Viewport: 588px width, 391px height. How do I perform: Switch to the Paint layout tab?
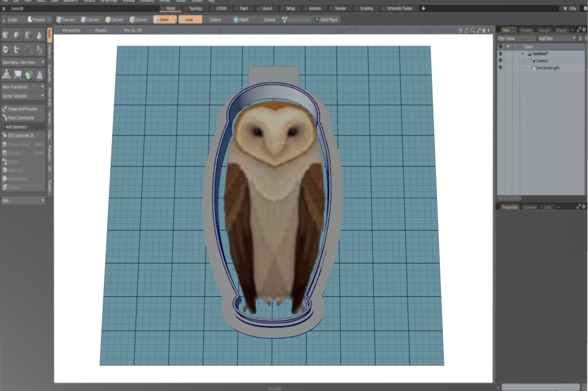[x=243, y=8]
